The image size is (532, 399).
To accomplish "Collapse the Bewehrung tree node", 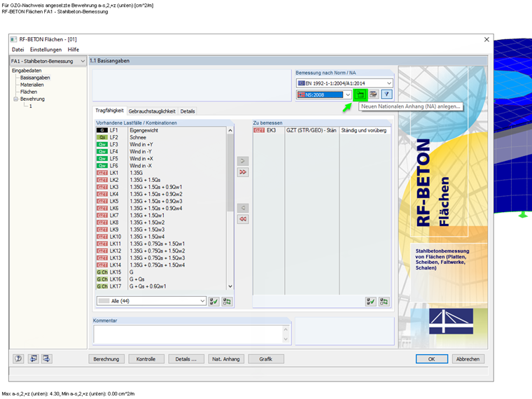I will click(x=15, y=99).
